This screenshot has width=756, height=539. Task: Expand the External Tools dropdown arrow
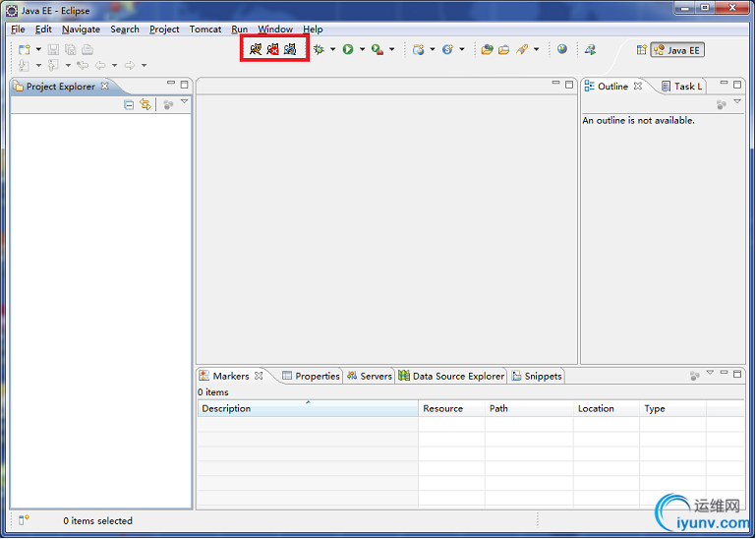tap(391, 49)
